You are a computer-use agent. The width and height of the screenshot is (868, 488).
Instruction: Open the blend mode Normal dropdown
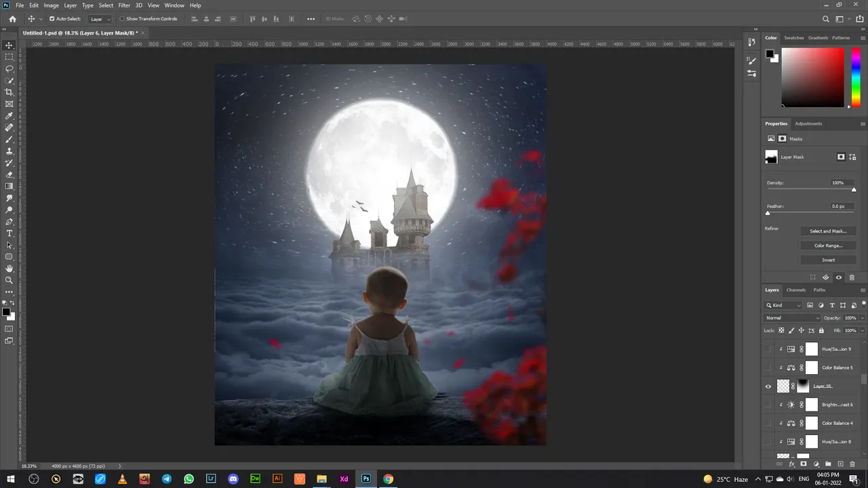click(792, 318)
